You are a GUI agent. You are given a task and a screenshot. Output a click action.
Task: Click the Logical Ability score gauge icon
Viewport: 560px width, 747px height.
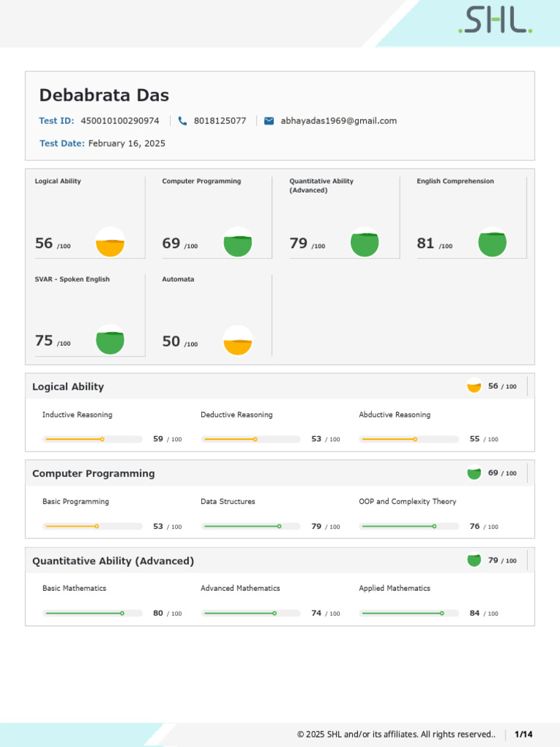[110, 242]
